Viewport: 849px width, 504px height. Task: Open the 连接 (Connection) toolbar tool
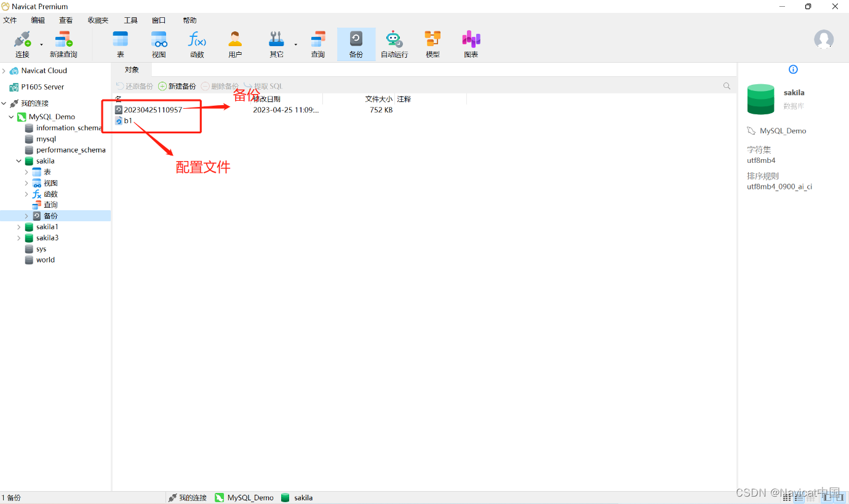click(22, 45)
